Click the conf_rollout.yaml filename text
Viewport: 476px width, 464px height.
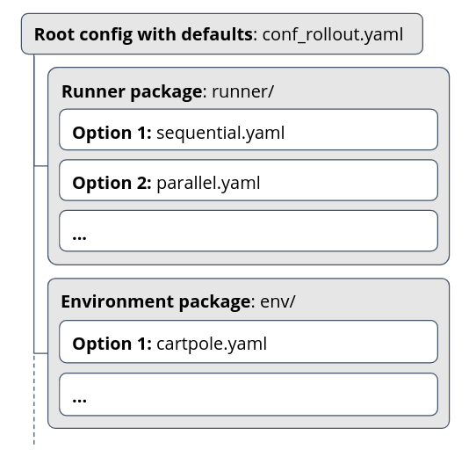point(333,34)
